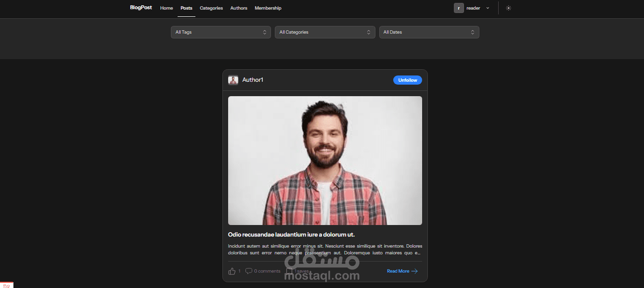Image resolution: width=644 pixels, height=288 pixels.
Task: Save the post with the bookmark icon
Action: 289,271
